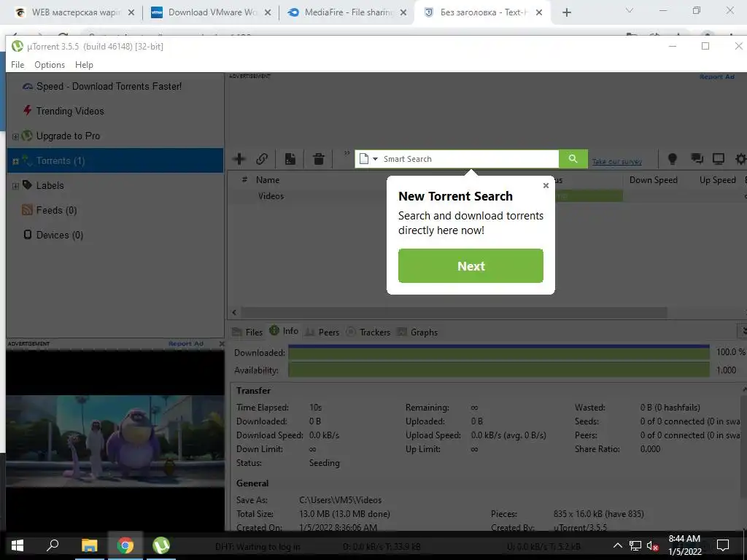
Task: Collapse the details pane with chevron button
Action: pos(742,330)
